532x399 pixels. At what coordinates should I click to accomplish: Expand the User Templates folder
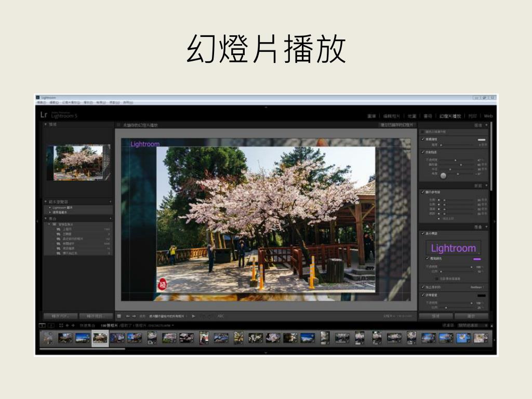click(x=50, y=212)
